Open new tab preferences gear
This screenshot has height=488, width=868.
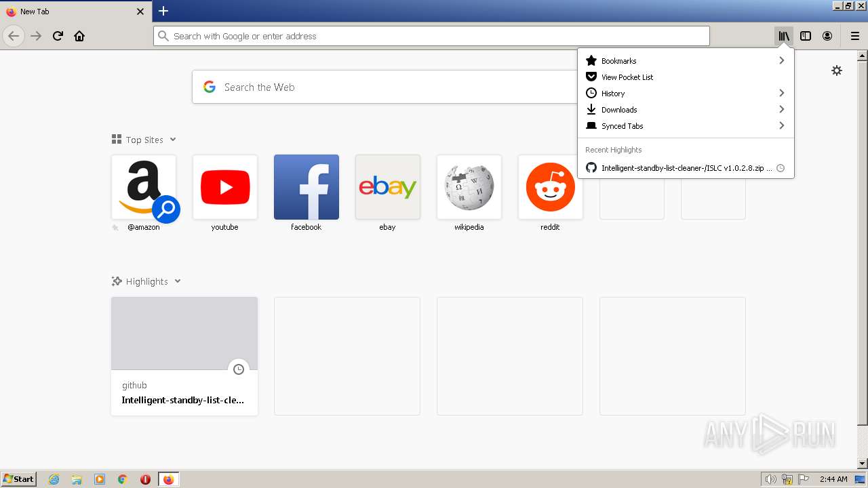[x=837, y=70]
